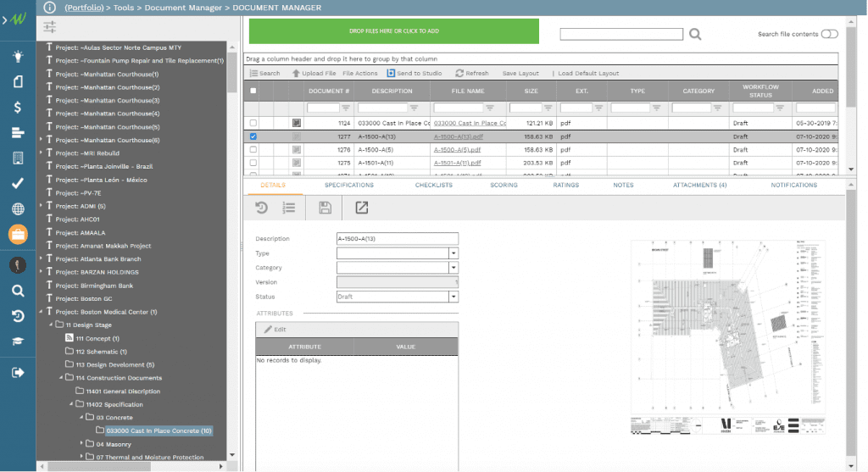Open the A-1500-A(13).pdf file link
Image resolution: width=868 pixels, height=472 pixels.
[x=458, y=136]
